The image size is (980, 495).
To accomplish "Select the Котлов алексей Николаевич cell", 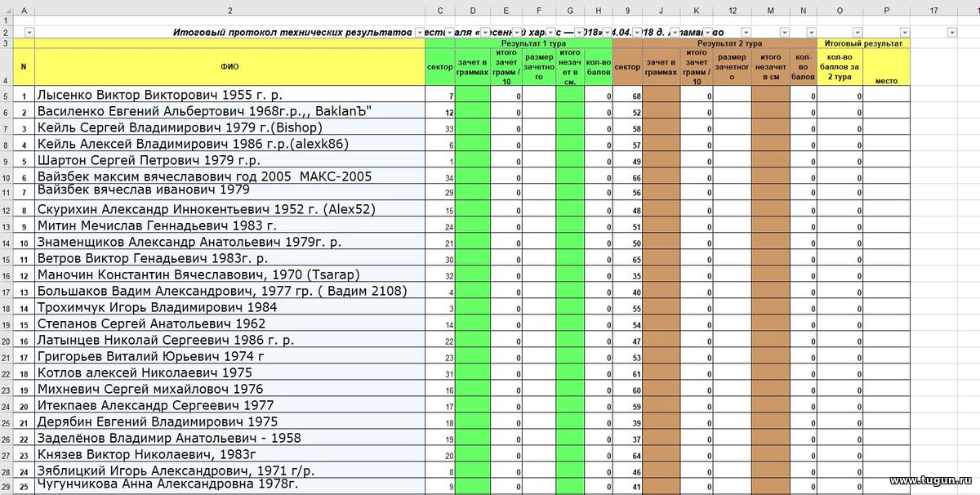I will click(230, 373).
